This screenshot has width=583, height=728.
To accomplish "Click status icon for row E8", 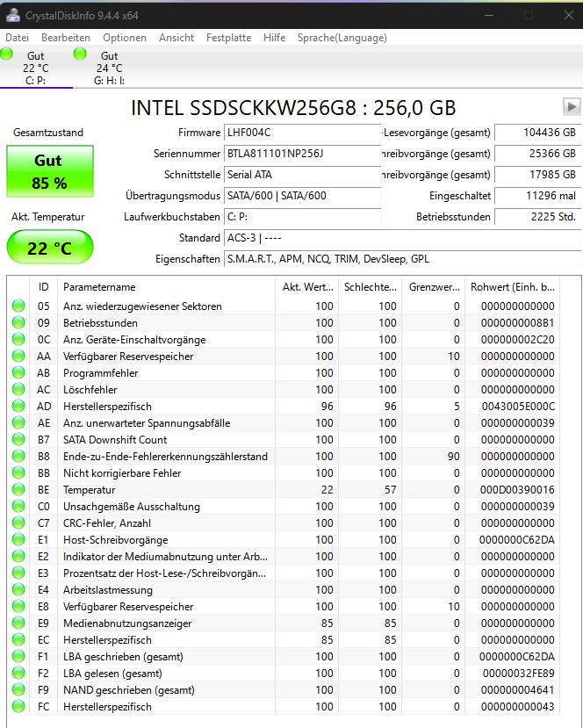I will (18, 606).
